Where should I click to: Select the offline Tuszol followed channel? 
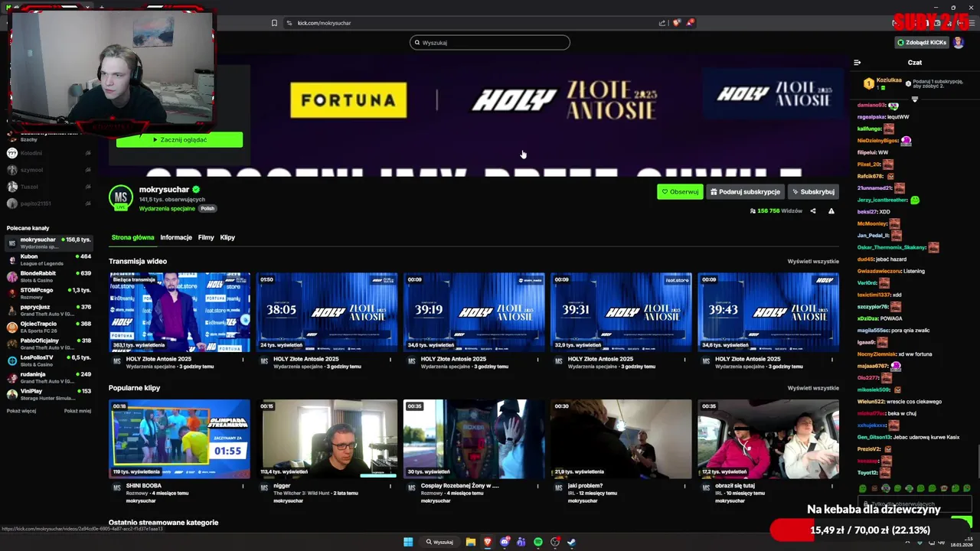click(49, 187)
